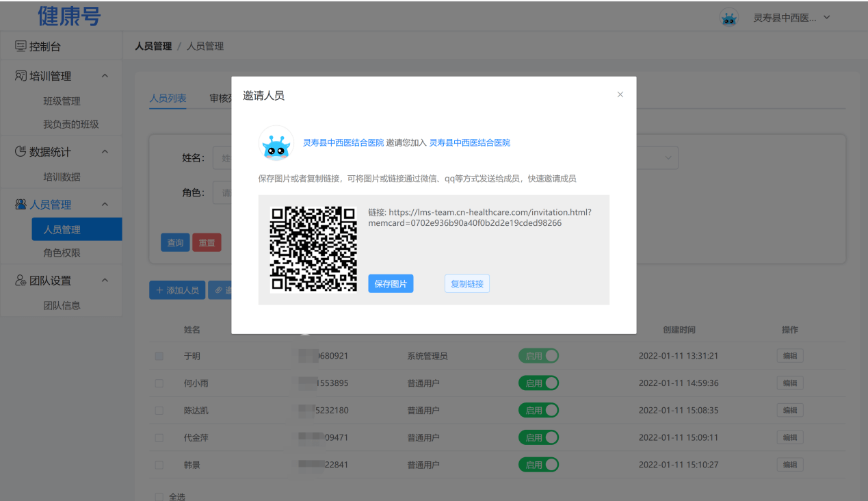Tick the checkbox for 韩景

pos(159,465)
